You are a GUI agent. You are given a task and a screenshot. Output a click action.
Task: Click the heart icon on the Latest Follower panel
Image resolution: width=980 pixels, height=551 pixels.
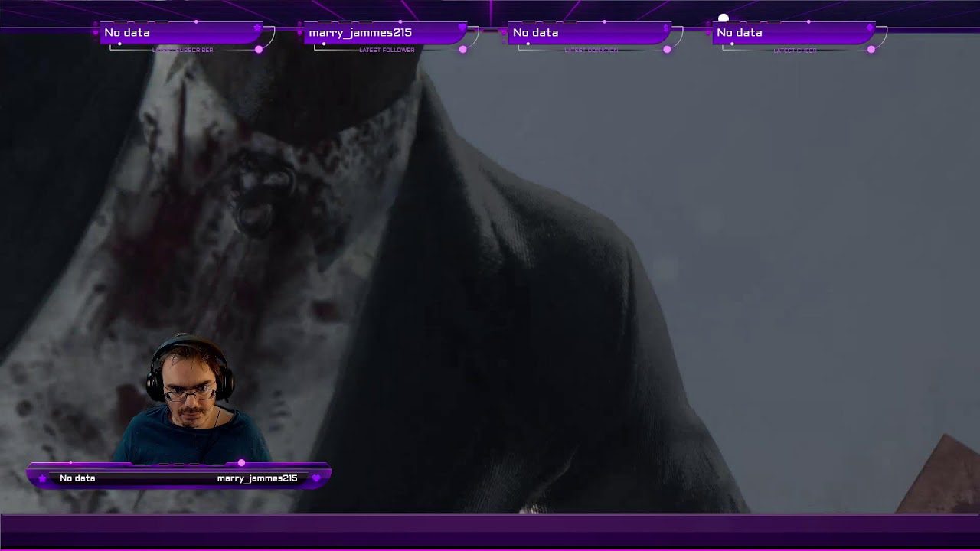462,28
